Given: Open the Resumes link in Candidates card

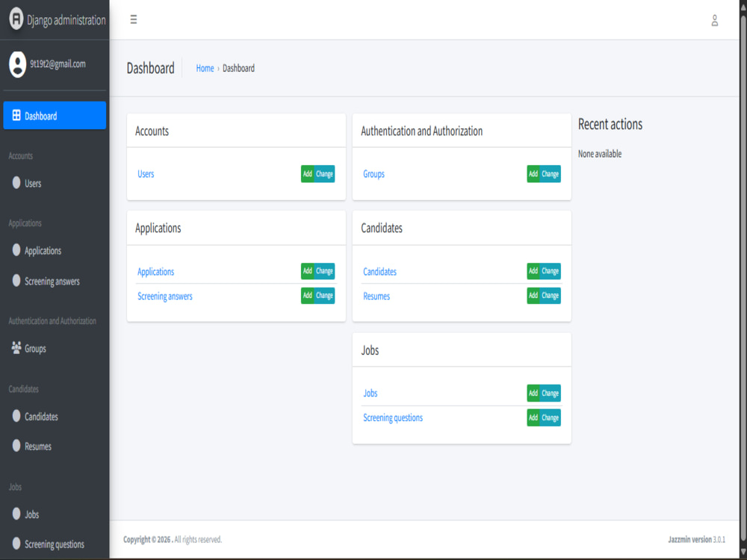Looking at the screenshot, I should click(x=376, y=296).
